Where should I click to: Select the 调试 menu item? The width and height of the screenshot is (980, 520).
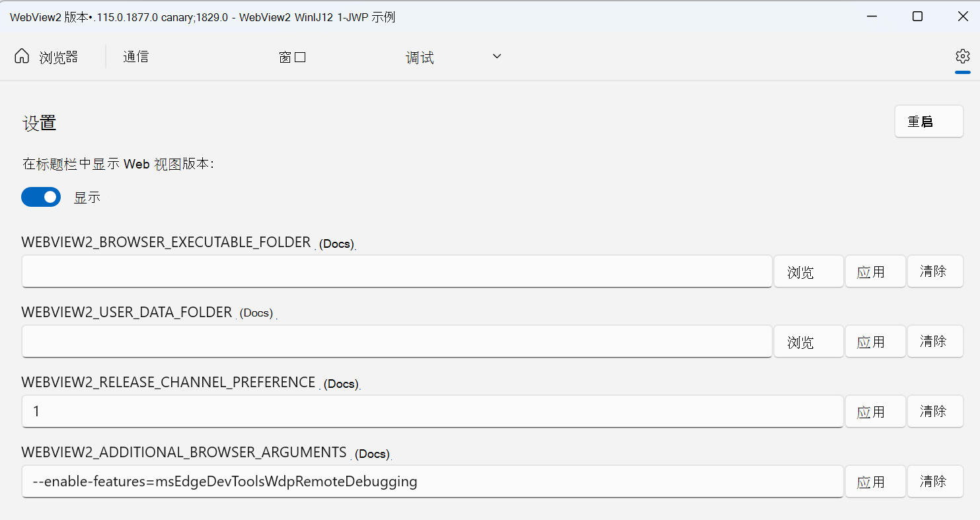click(420, 57)
